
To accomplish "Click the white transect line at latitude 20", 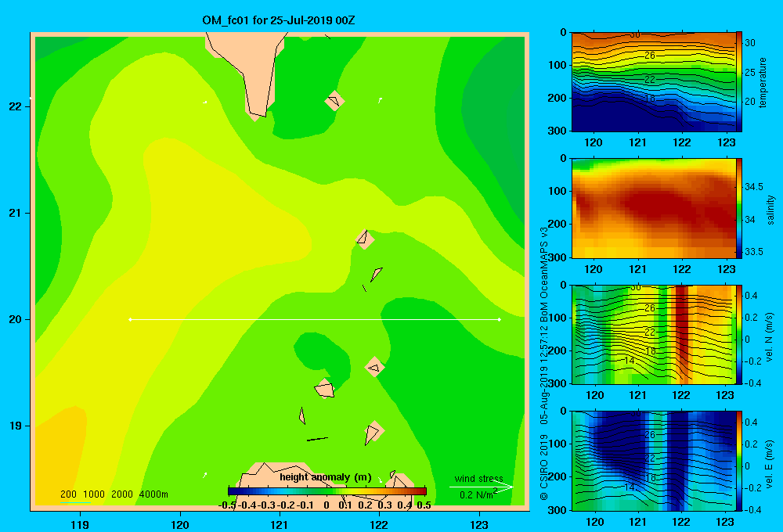I will click(x=315, y=319).
